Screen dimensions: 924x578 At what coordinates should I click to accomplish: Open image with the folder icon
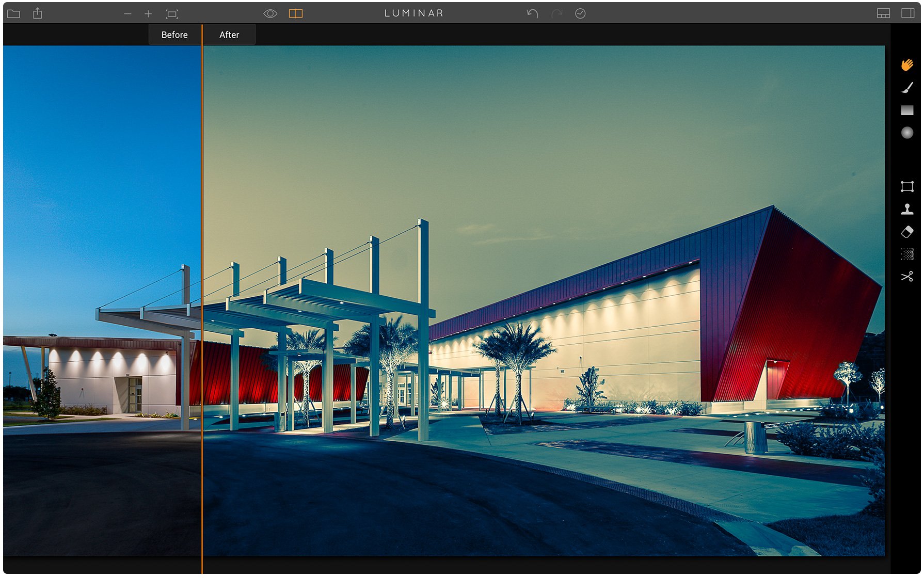tap(13, 14)
